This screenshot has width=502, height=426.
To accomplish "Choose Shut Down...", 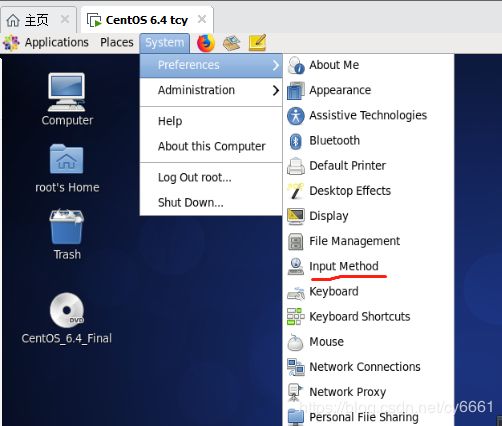I will click(x=211, y=203).
